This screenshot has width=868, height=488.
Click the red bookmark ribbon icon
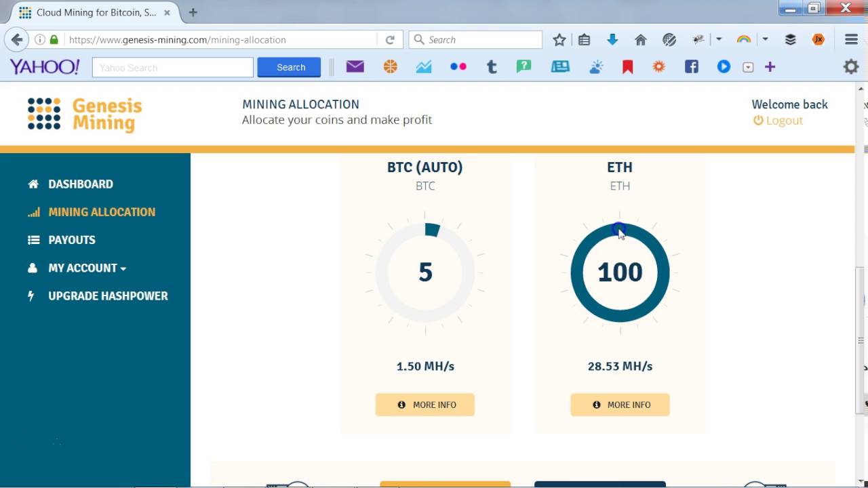(x=628, y=66)
